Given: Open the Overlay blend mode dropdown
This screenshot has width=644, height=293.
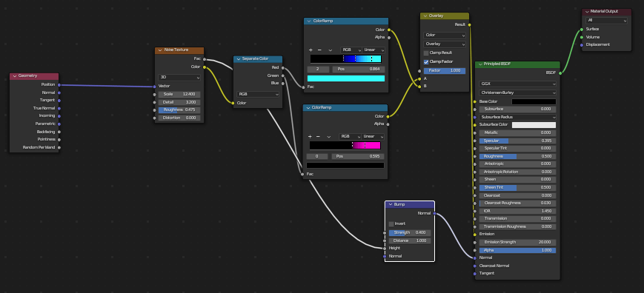Looking at the screenshot, I should (x=445, y=44).
